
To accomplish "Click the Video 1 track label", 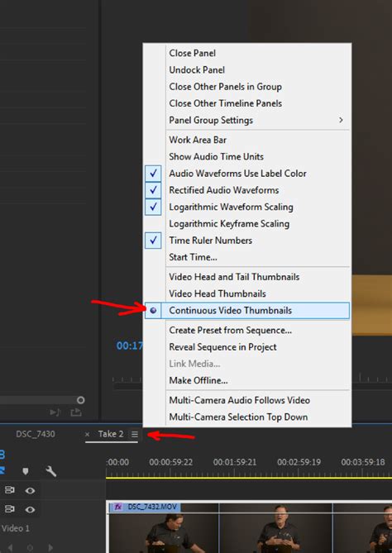I will 16,528.
